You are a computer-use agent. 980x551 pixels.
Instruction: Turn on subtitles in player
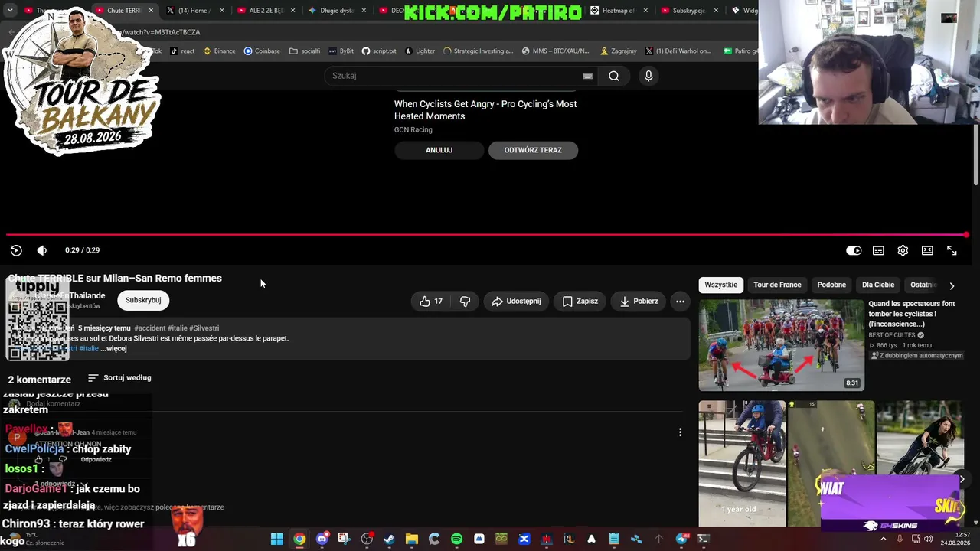coord(878,250)
